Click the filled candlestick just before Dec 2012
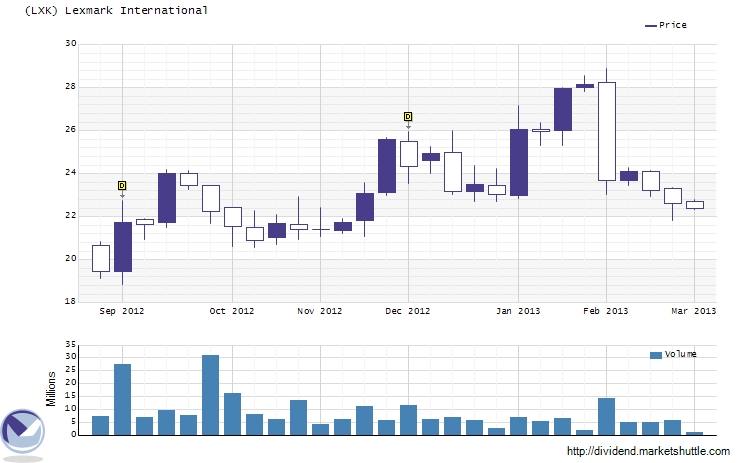The width and height of the screenshot is (755, 463). [x=387, y=166]
